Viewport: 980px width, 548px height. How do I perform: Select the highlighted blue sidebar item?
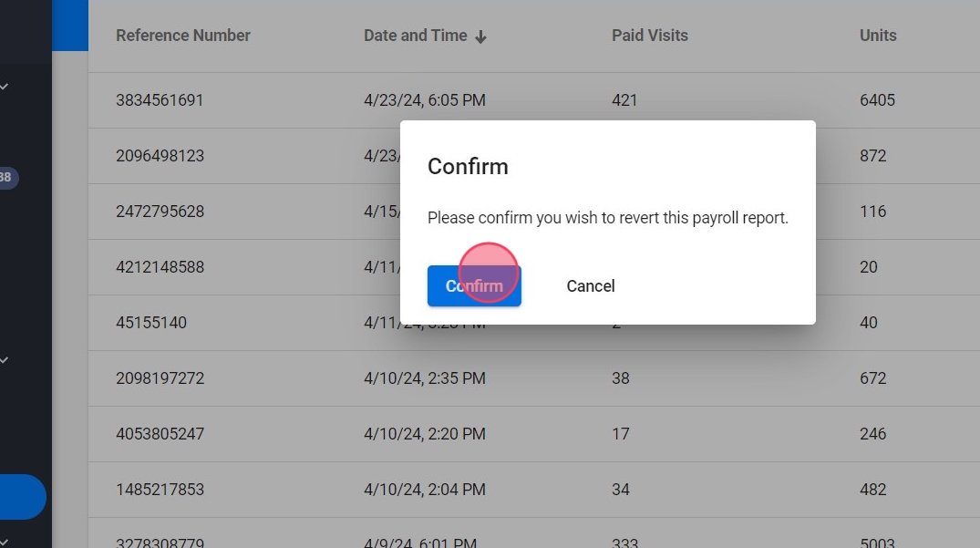(x=23, y=497)
